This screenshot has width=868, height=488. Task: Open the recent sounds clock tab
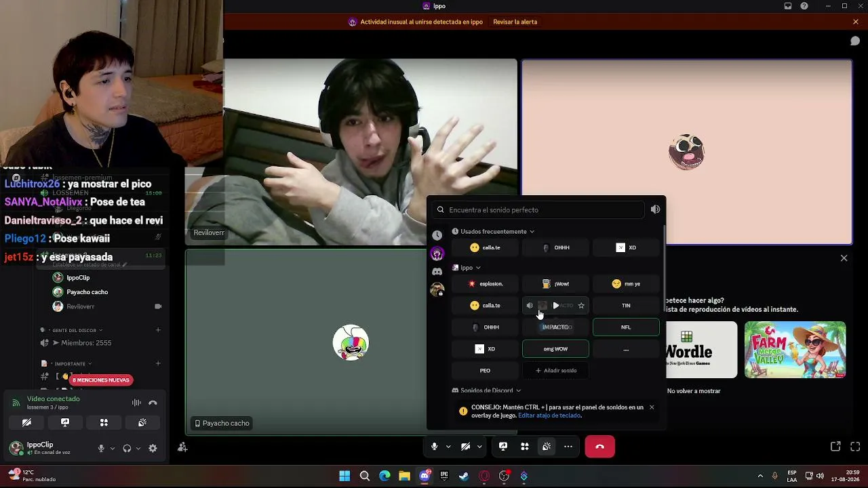point(437,235)
